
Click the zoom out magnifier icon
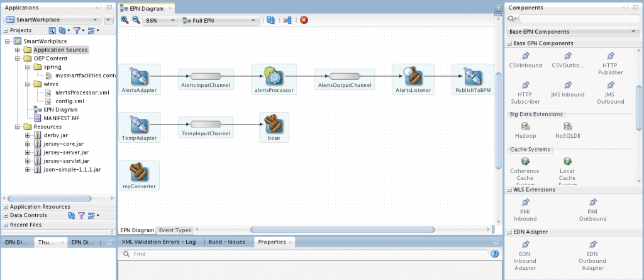pos(135,20)
